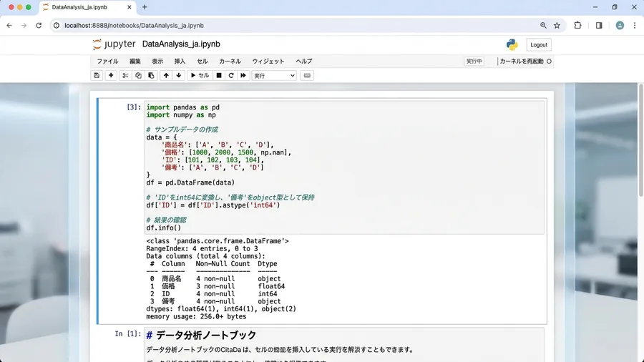
Task: Toggle browser side panel icon
Action: [599, 26]
